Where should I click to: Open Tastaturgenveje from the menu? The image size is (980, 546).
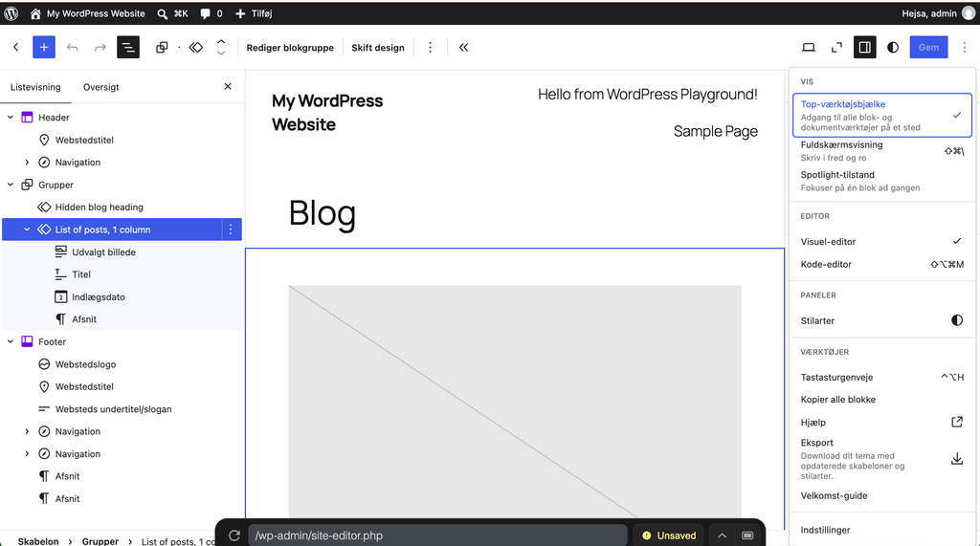(881, 378)
